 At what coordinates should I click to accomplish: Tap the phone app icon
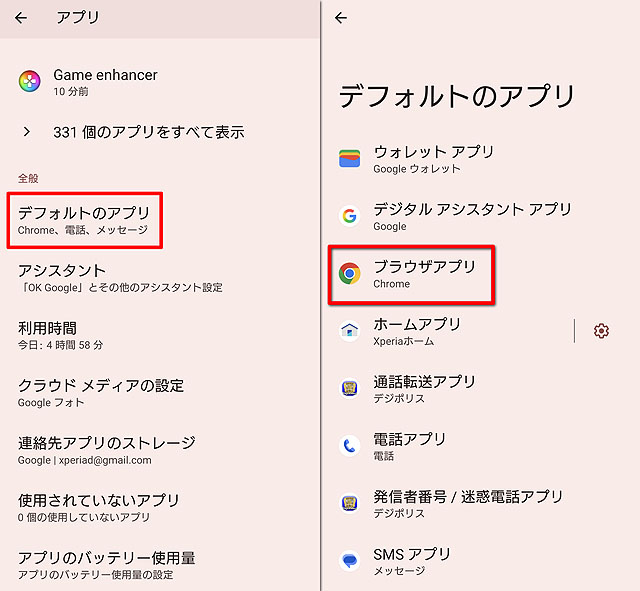point(349,446)
